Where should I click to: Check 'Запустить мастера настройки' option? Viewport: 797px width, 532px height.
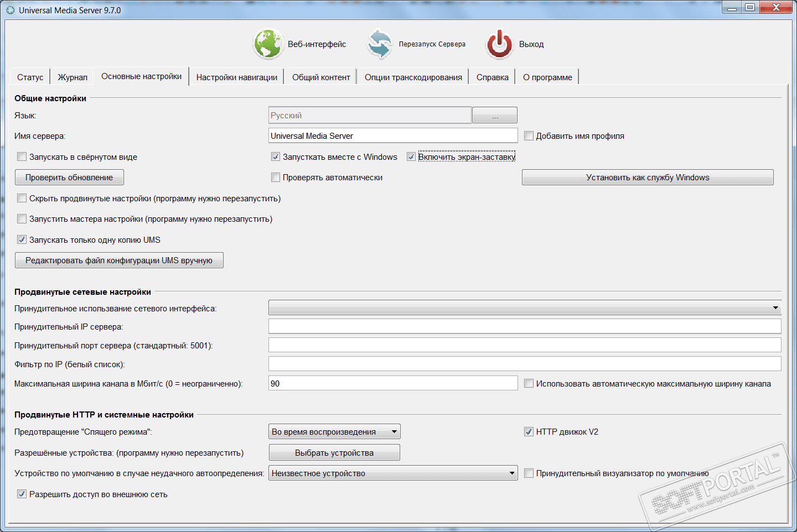tap(22, 219)
